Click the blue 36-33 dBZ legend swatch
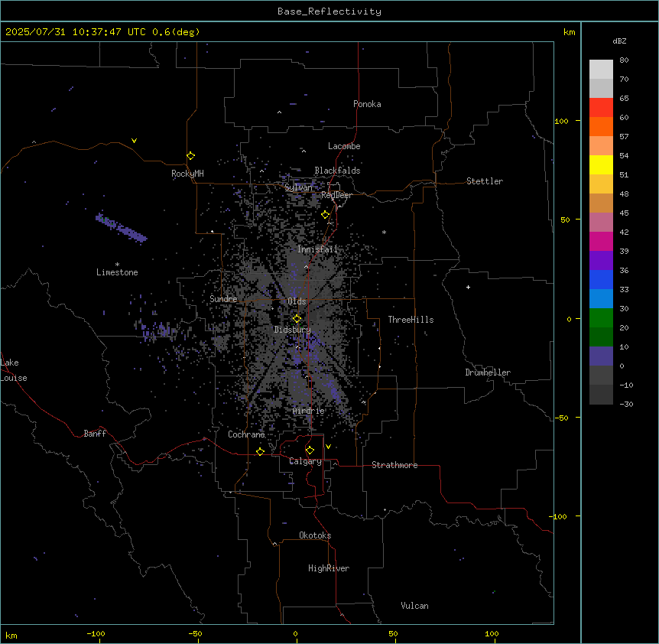 click(601, 279)
